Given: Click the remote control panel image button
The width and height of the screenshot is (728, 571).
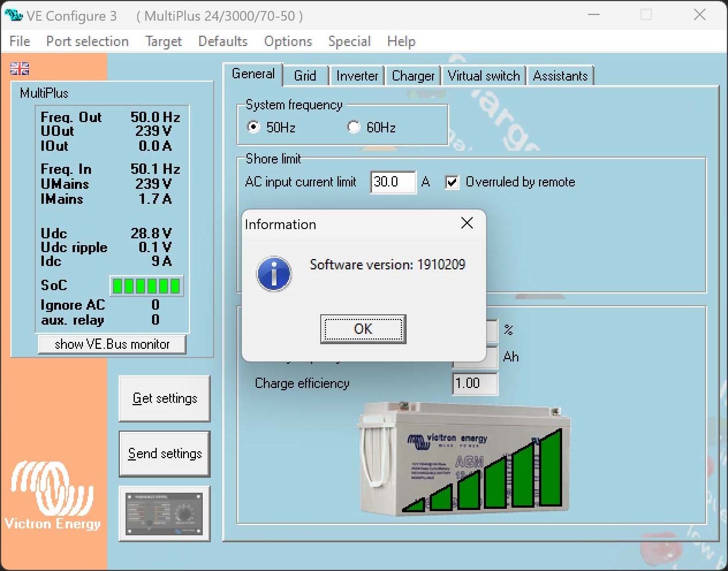Looking at the screenshot, I should click(x=164, y=513).
